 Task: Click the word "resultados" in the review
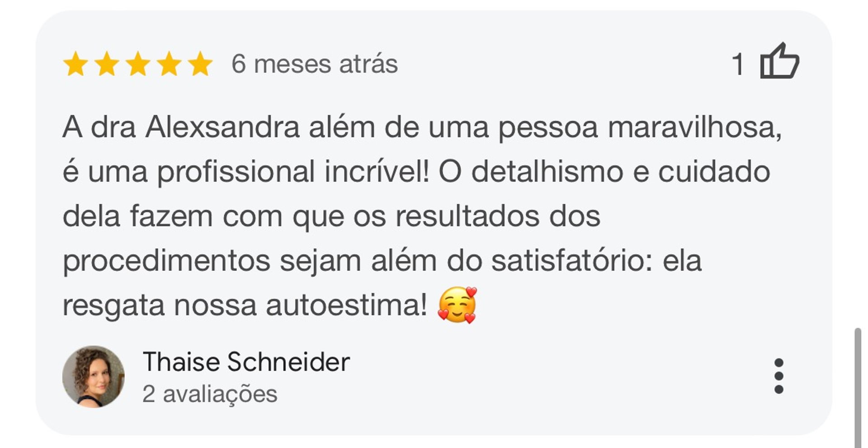coord(467,216)
